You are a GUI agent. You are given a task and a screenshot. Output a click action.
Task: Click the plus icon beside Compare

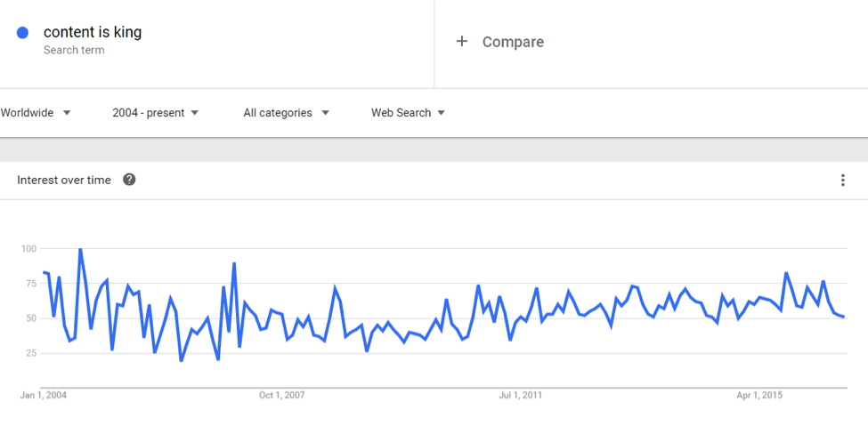tap(462, 42)
